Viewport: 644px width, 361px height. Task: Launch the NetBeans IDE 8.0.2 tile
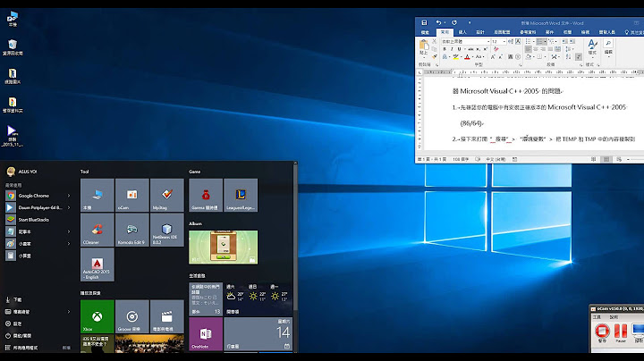(x=166, y=231)
